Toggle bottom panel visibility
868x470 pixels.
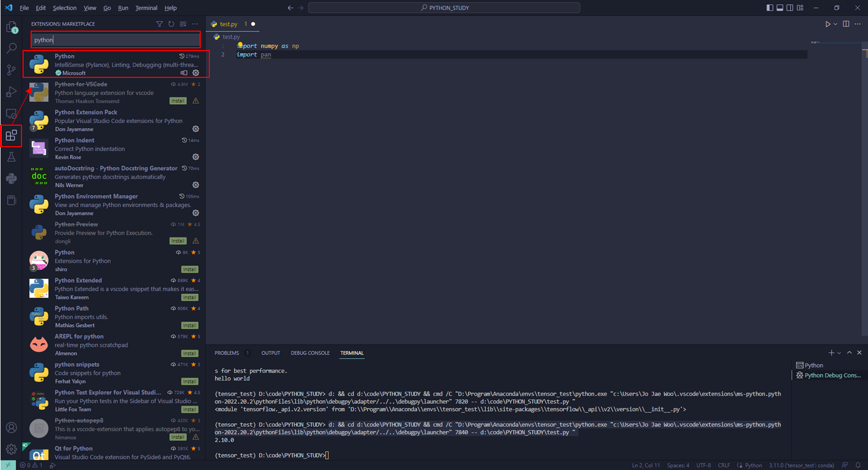780,8
